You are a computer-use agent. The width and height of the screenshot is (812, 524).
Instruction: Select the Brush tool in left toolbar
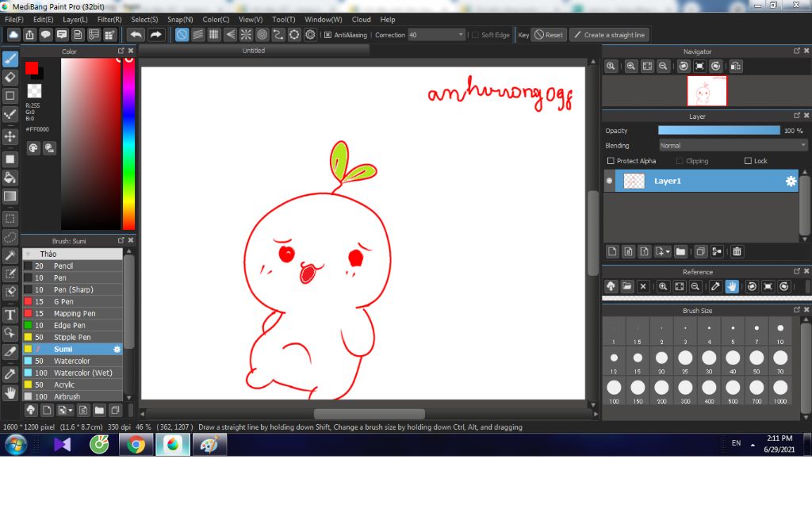pos(10,59)
